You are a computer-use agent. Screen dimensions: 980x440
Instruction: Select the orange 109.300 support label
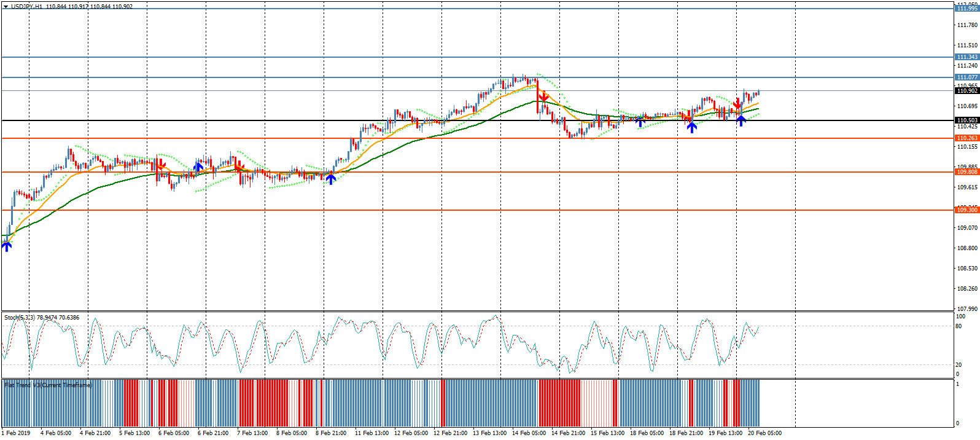(x=967, y=210)
